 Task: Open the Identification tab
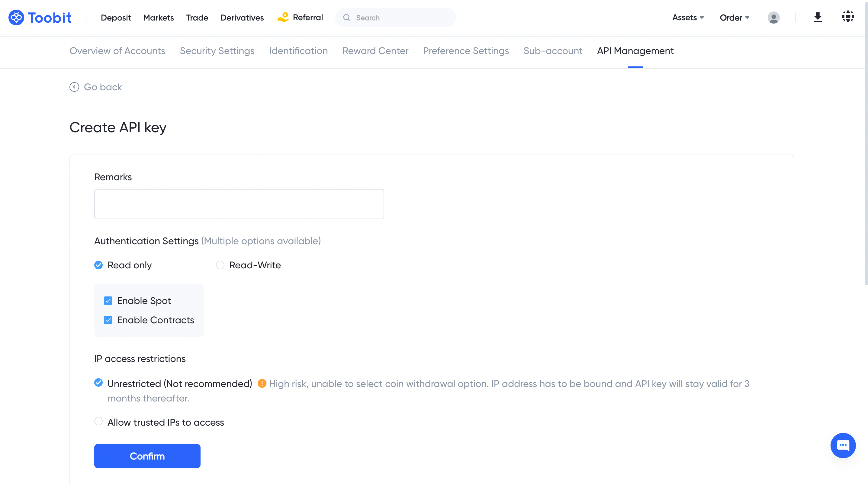[x=298, y=51]
